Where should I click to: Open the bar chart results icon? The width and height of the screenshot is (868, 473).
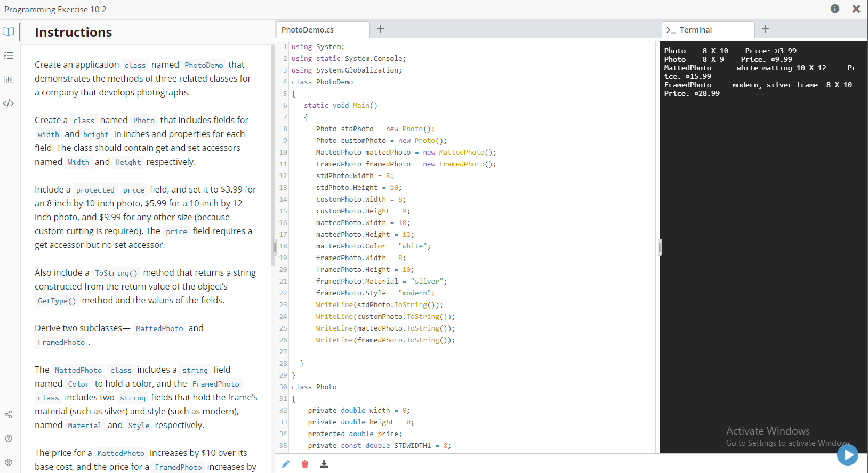tap(9, 79)
